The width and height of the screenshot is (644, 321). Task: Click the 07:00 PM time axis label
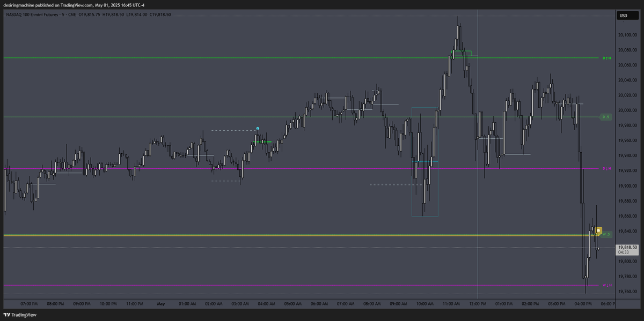pos(28,304)
